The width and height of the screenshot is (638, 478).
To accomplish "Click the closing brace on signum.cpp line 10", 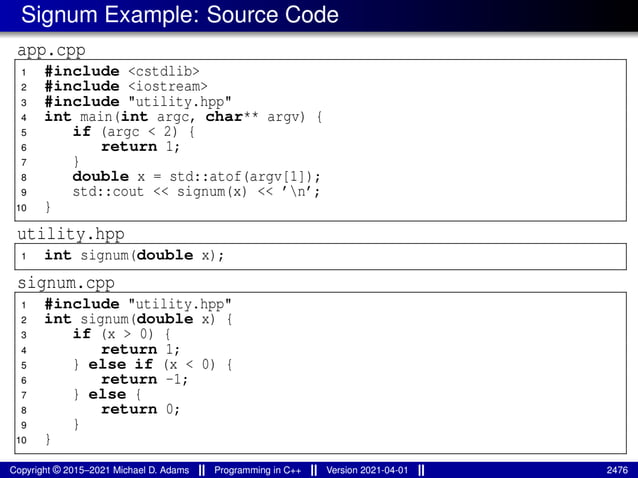I will (x=48, y=439).
